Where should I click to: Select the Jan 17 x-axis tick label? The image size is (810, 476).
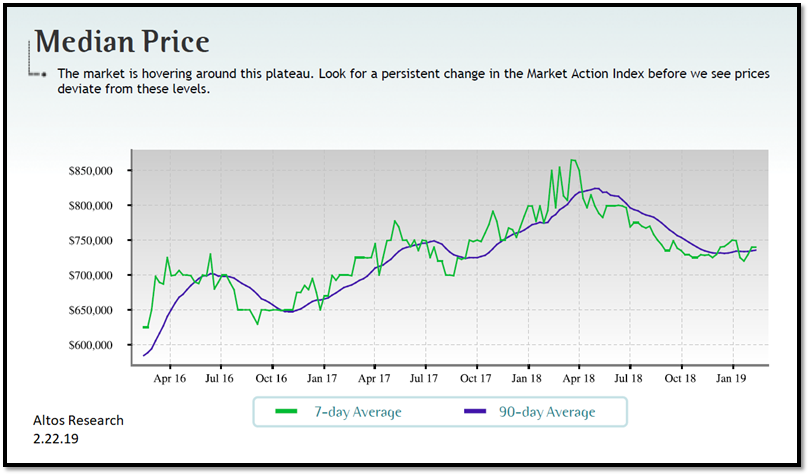tap(322, 379)
